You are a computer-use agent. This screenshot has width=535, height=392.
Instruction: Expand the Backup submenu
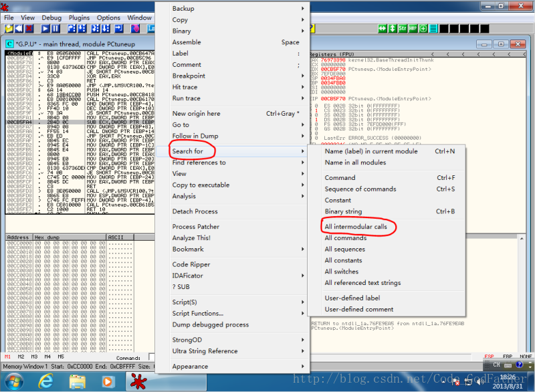click(x=232, y=9)
